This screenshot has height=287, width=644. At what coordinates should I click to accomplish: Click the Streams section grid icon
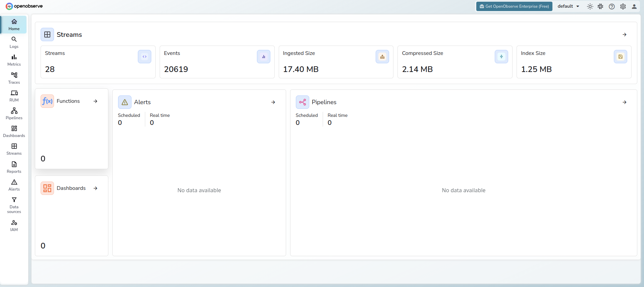47,34
